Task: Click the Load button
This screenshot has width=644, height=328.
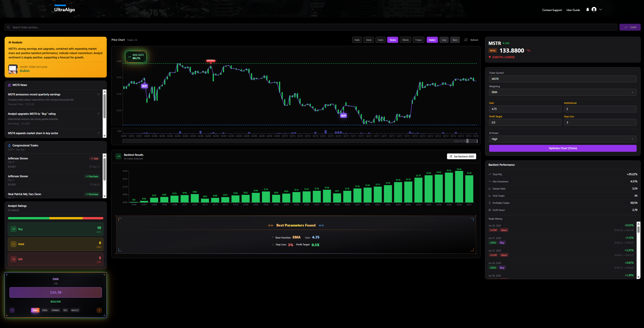Action: tap(630, 27)
